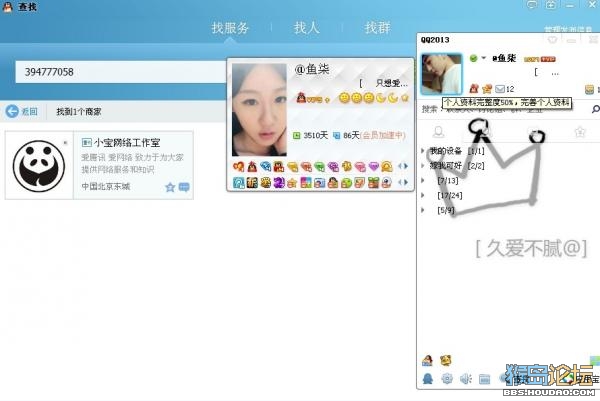Viewport: 600px width, 401px height.
Task: Click the star level icon after the moons
Action: [405, 98]
